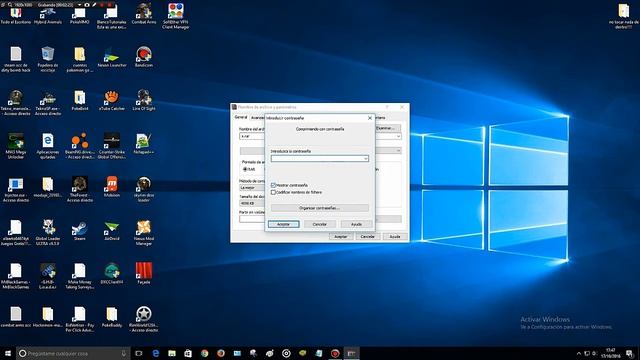640x360 pixels.
Task: Focus the Introduzca la contraseña input box
Action: coord(320,158)
